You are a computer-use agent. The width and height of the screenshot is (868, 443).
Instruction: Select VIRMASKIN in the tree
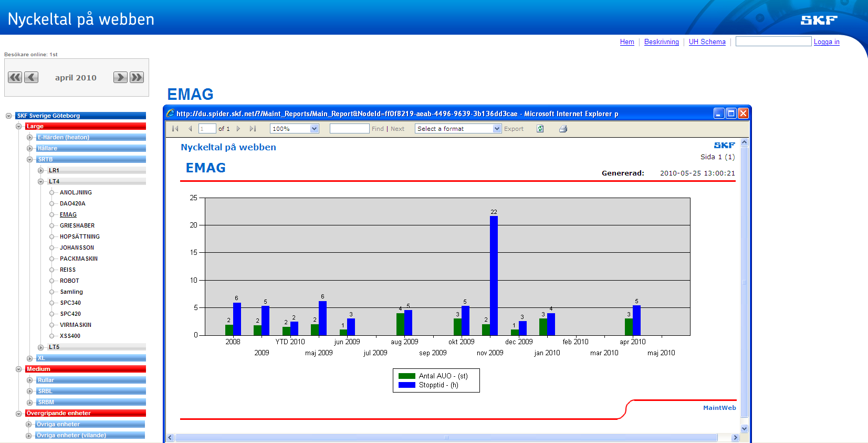pos(76,325)
